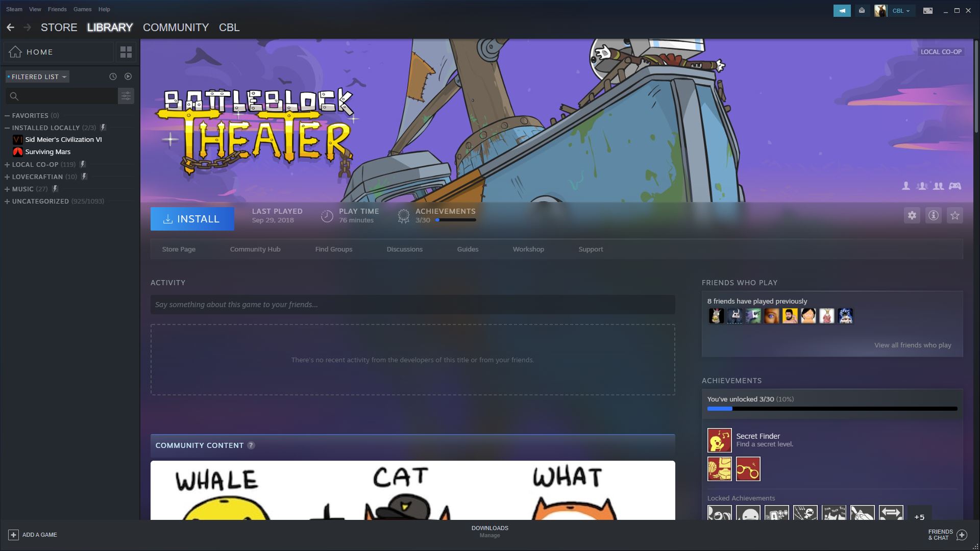Click the Add a Game plus icon

pos(14,535)
